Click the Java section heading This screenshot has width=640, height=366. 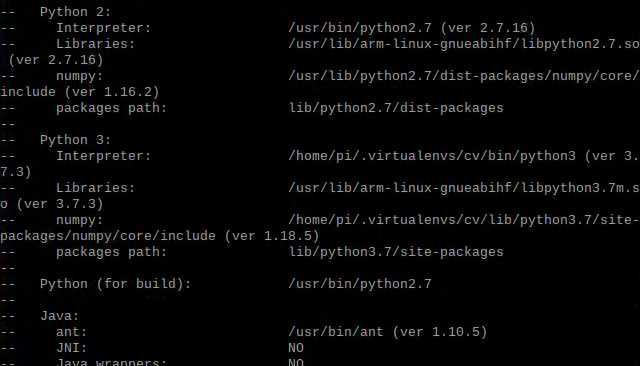click(x=60, y=316)
